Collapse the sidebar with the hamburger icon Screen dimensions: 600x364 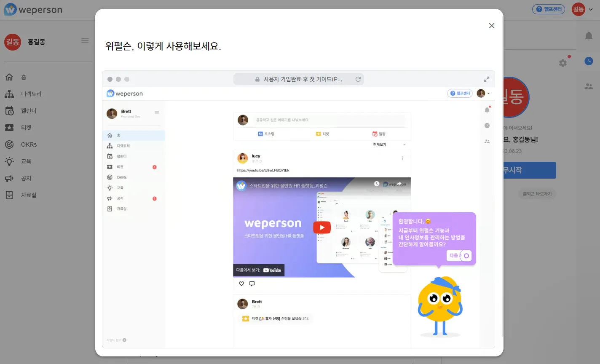[85, 40]
